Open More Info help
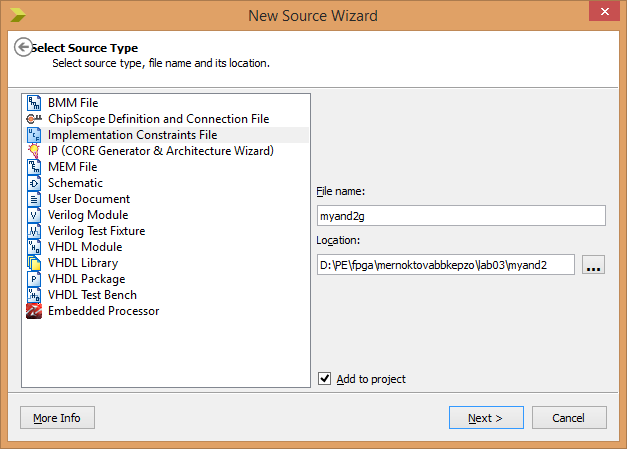This screenshot has width=627, height=449. pos(57,418)
